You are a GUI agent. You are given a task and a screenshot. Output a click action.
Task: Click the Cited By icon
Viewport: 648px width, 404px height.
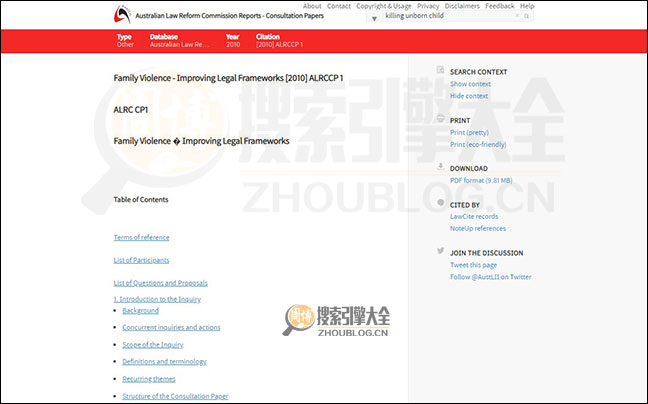click(x=440, y=203)
